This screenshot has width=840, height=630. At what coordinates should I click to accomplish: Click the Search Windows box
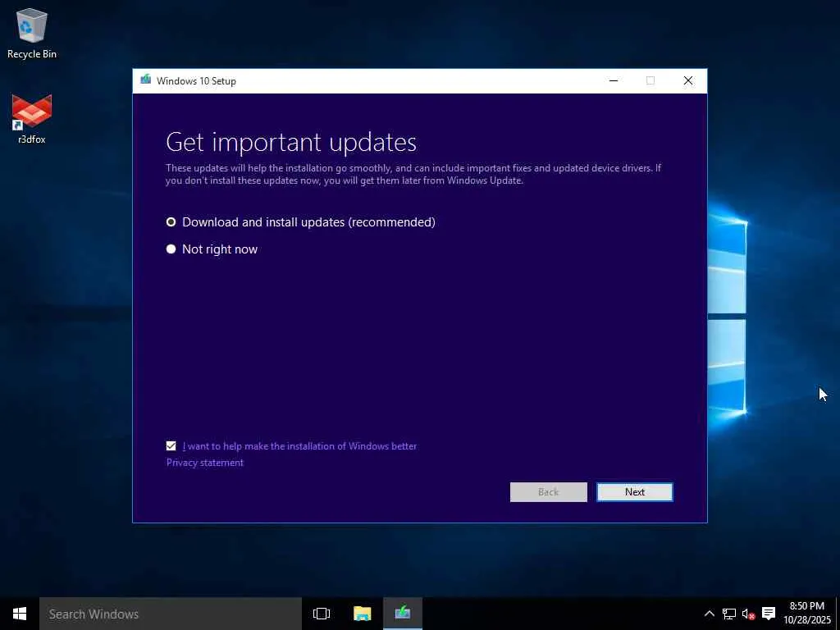click(171, 614)
